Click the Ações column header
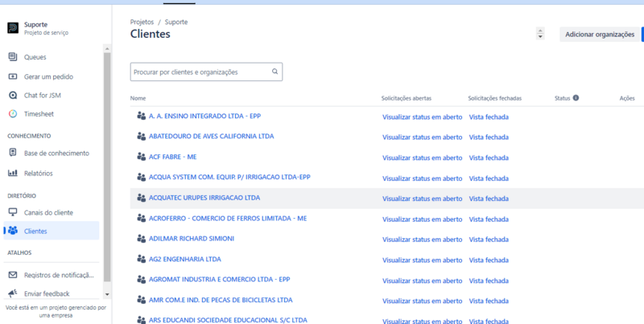This screenshot has width=644, height=324. 627,98
